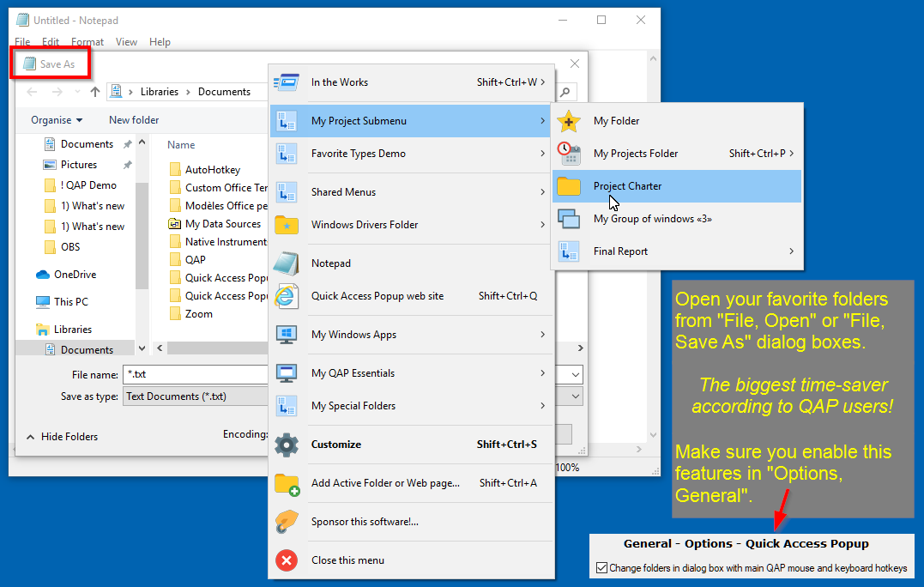Click the This PC icon in navigation pane
This screenshot has height=587, width=924.
tap(42, 302)
